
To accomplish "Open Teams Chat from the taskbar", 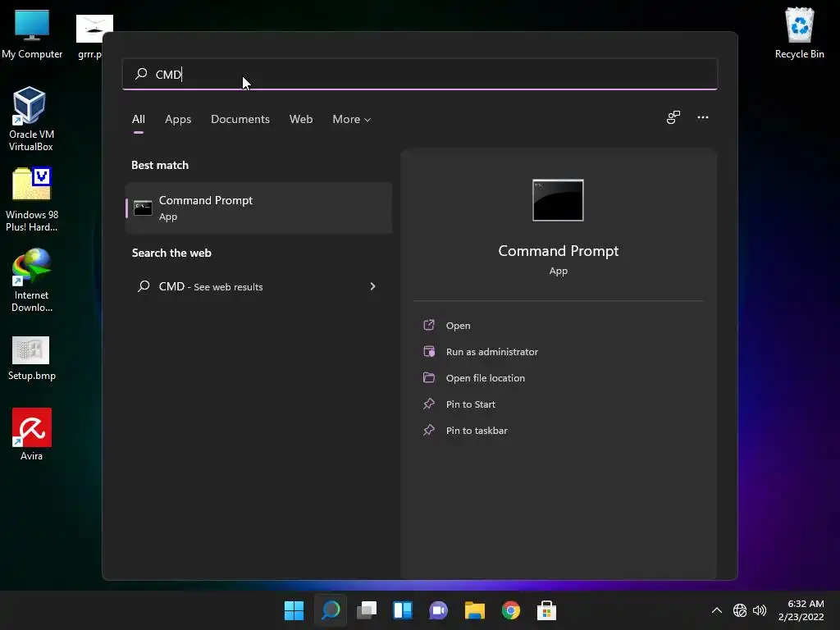I will coord(439,610).
